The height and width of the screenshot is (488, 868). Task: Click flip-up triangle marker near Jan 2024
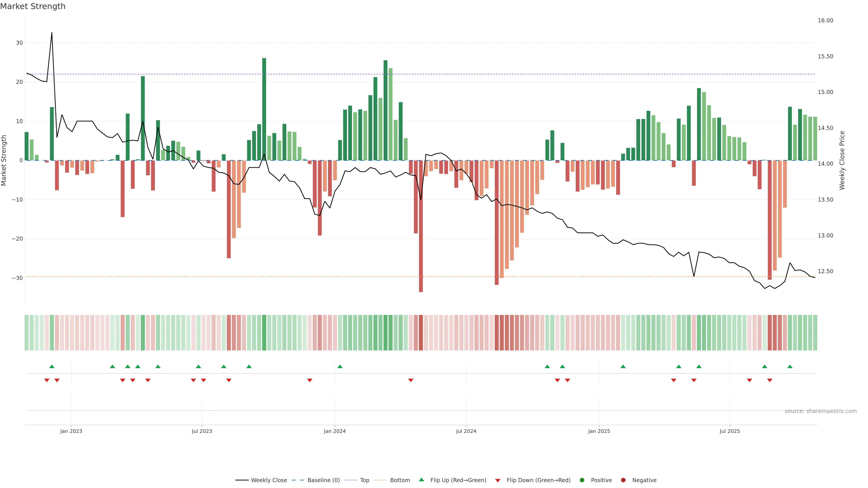pos(340,366)
